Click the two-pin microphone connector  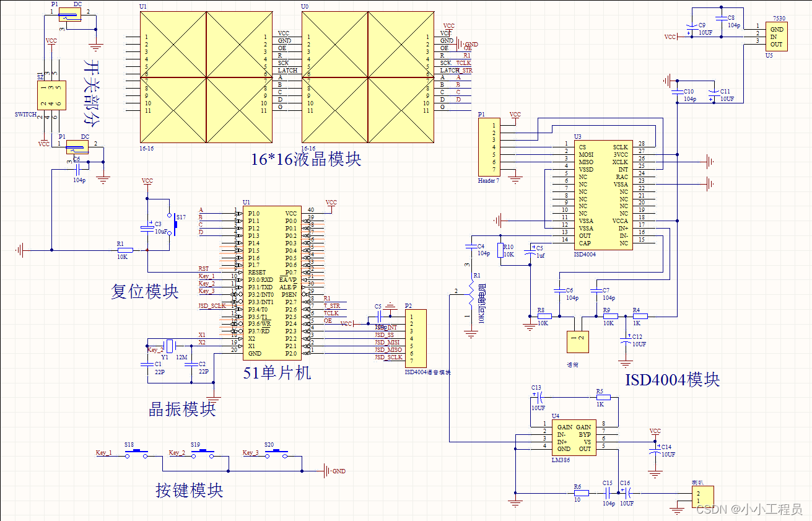tap(577, 342)
